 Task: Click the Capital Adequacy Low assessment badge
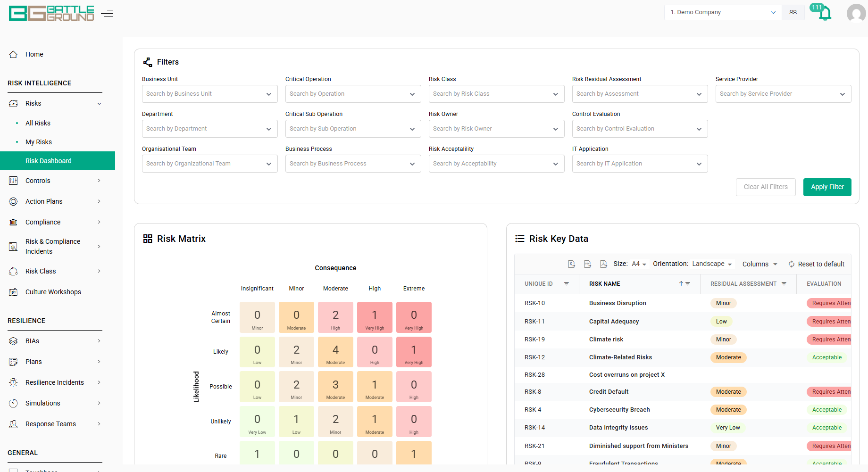721,322
